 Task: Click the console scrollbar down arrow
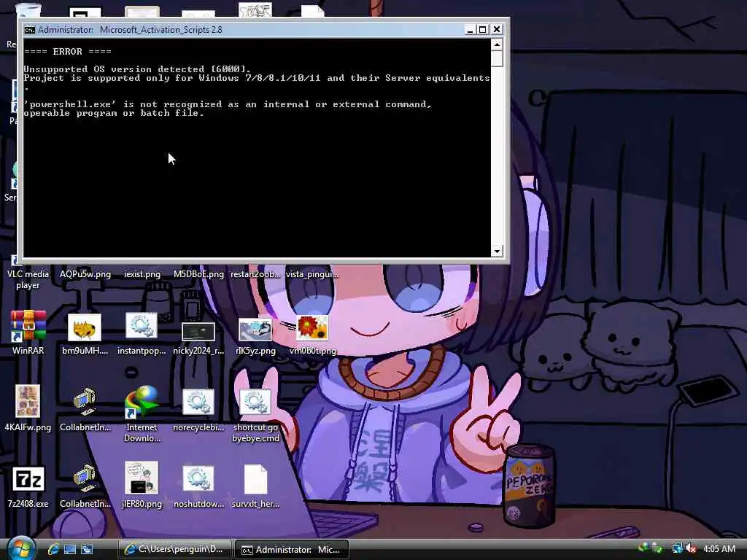pos(497,252)
